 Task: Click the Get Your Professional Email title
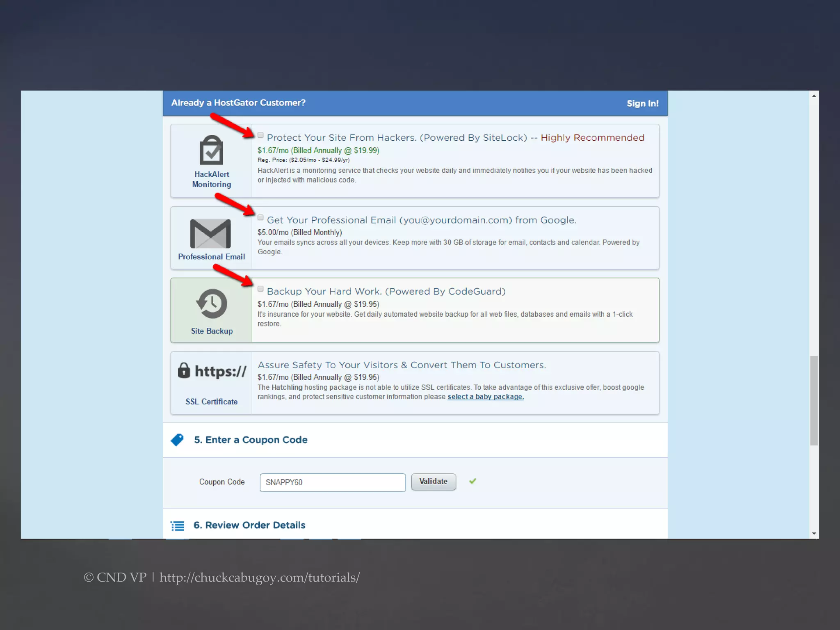pyautogui.click(x=422, y=220)
